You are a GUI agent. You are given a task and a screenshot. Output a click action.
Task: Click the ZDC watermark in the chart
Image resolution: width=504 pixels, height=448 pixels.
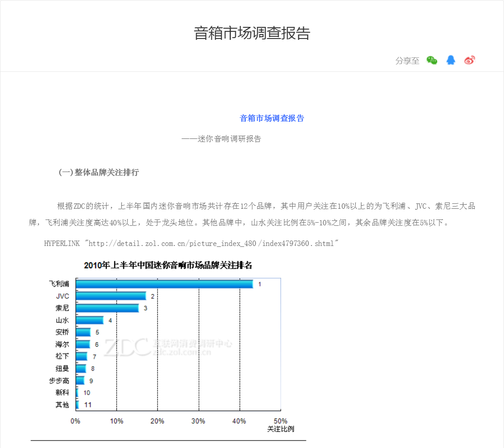tap(128, 347)
